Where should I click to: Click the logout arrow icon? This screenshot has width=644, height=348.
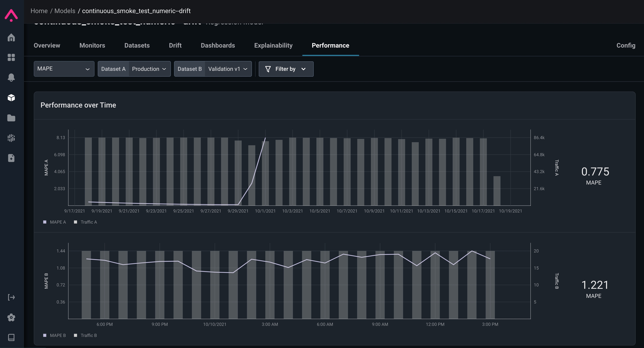tap(11, 297)
